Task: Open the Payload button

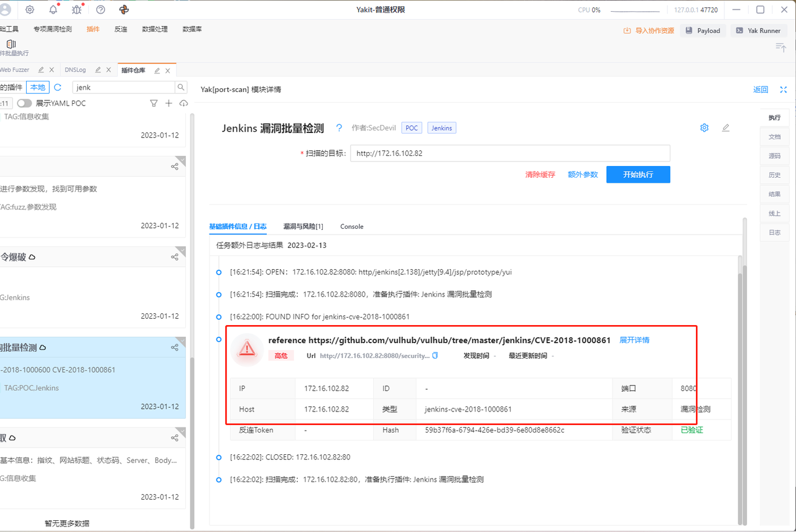Action: pyautogui.click(x=703, y=30)
